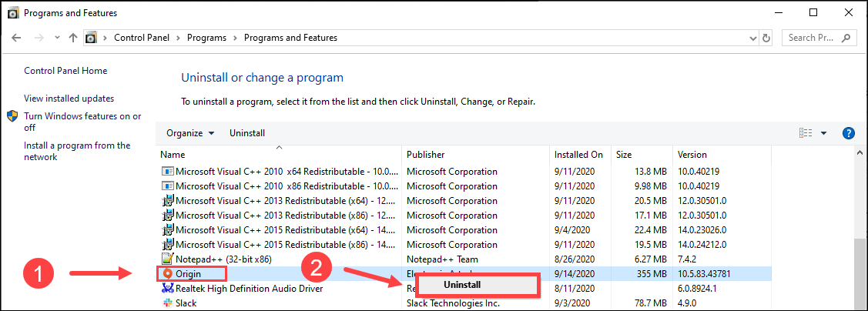Open the blue Help icon

pos(848,133)
